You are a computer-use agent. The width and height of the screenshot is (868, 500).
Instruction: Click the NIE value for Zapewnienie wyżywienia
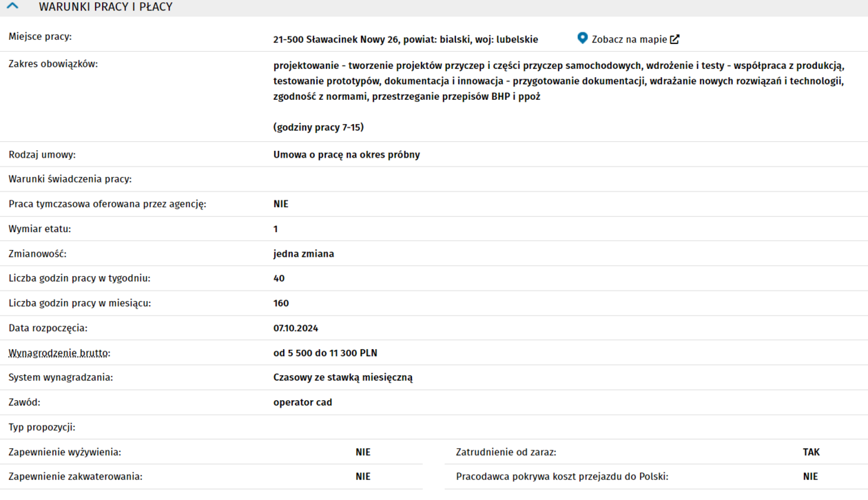[363, 452]
